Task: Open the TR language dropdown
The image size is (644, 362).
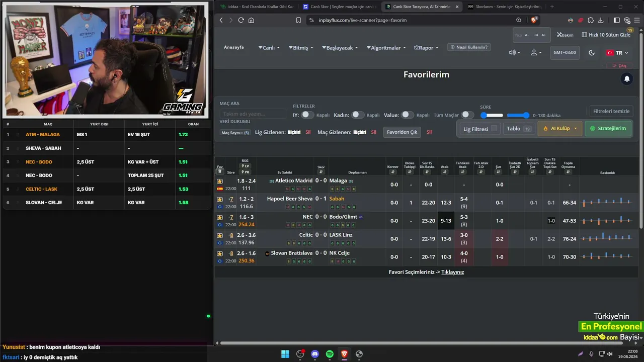Action: [617, 53]
